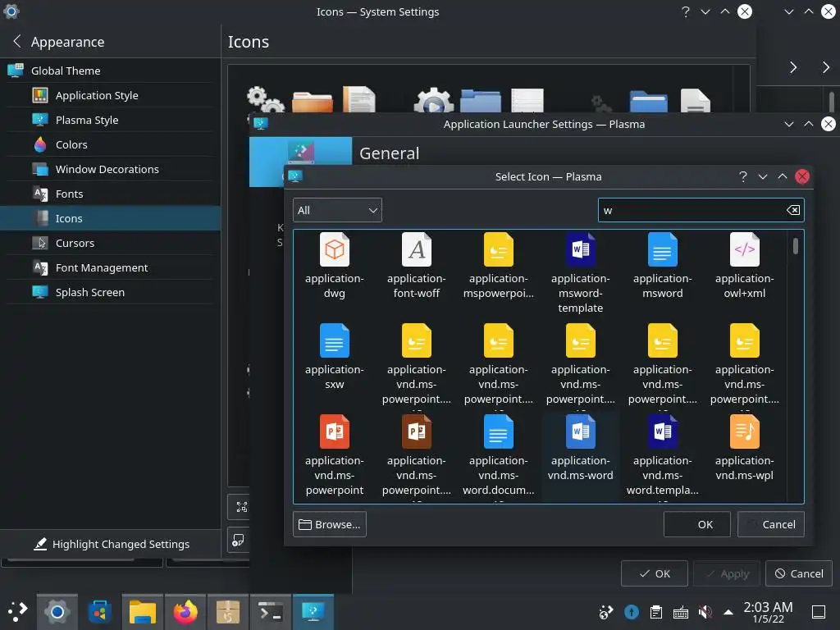Screen dimensions: 840x630
Task: Open Application Style settings
Action: [111, 95]
